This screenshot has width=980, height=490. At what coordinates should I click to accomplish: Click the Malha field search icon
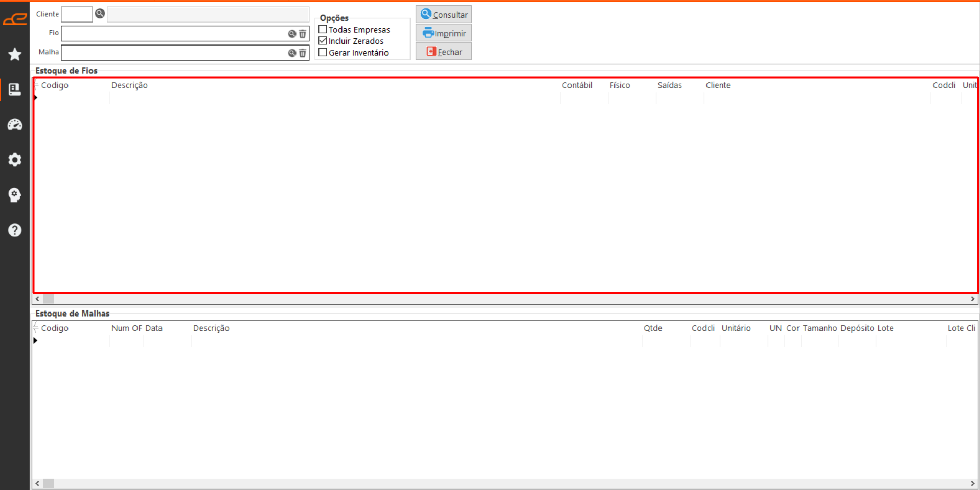292,53
